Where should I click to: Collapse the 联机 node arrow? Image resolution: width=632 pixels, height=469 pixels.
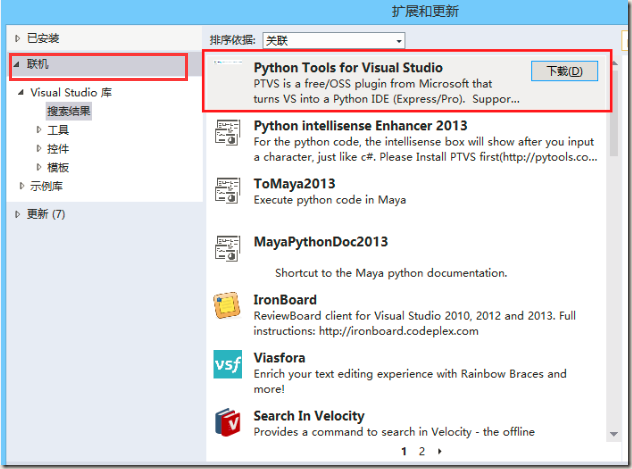pyautogui.click(x=17, y=64)
